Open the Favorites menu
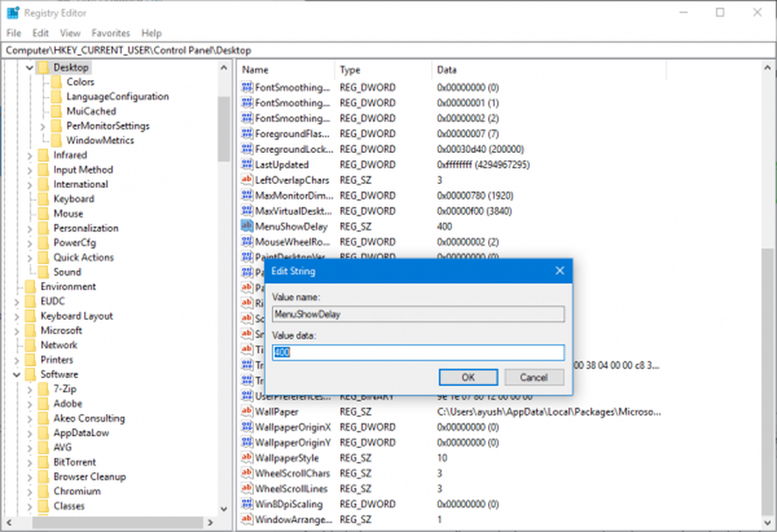This screenshot has height=532, width=777. (110, 33)
